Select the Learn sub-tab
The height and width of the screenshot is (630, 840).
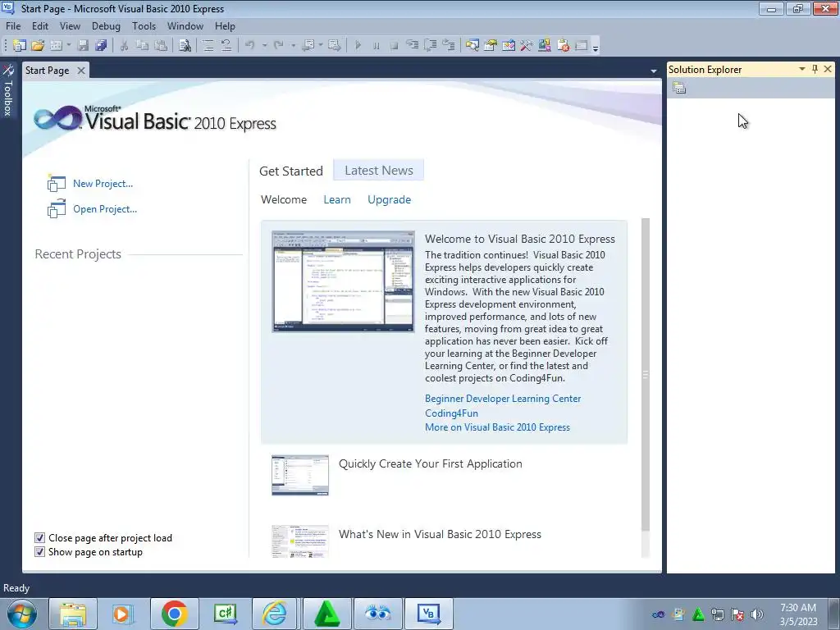337,199
